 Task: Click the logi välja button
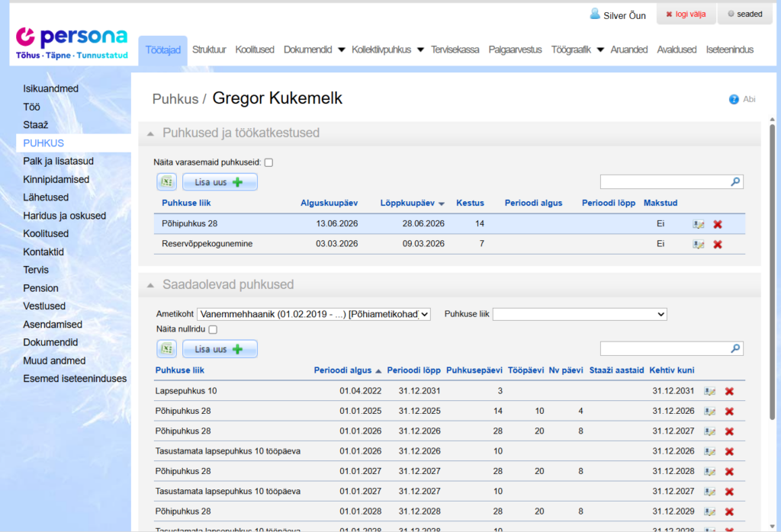pyautogui.click(x=685, y=14)
